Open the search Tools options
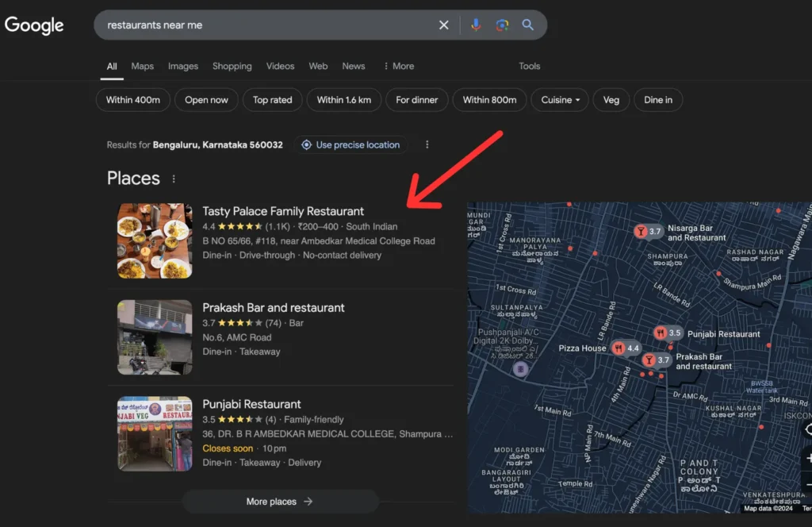 (529, 67)
